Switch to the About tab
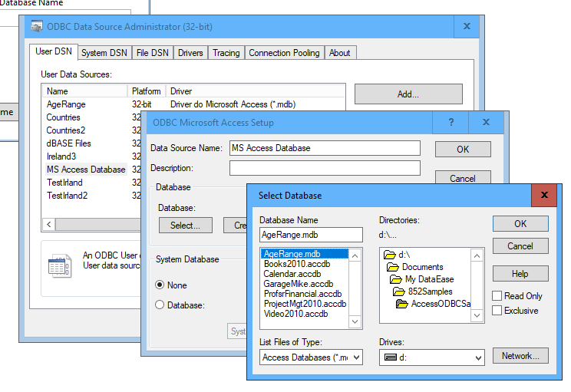The image size is (571, 392). tap(339, 53)
